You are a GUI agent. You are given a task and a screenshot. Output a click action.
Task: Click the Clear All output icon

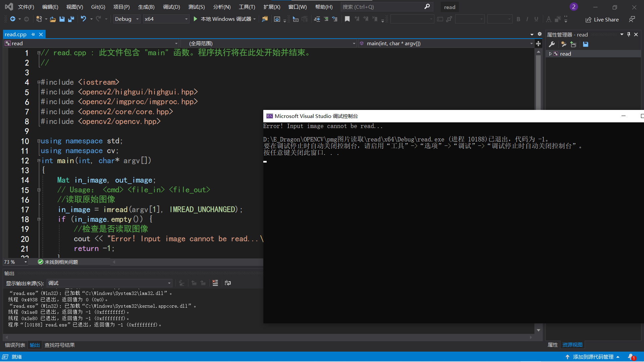tap(215, 283)
